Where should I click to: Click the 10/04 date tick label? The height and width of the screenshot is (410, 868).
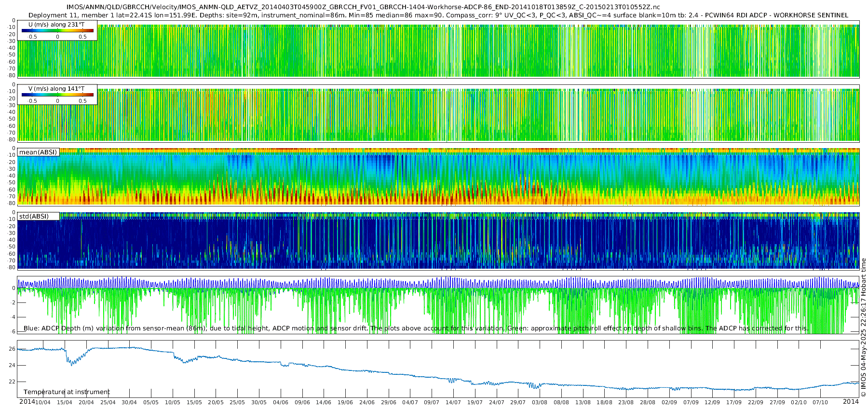click(43, 402)
